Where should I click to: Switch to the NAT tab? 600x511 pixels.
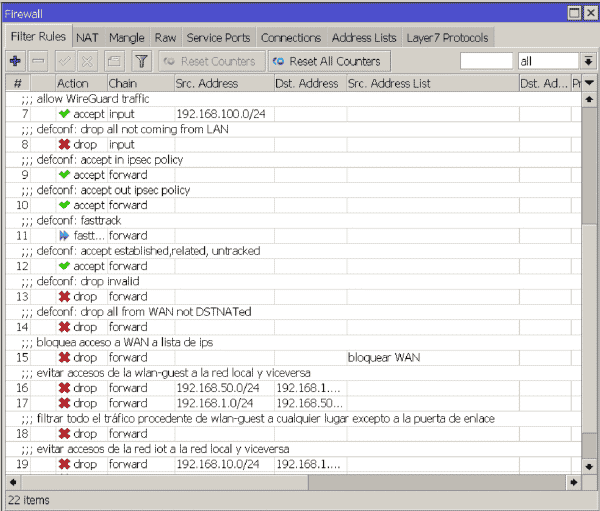pyautogui.click(x=87, y=38)
